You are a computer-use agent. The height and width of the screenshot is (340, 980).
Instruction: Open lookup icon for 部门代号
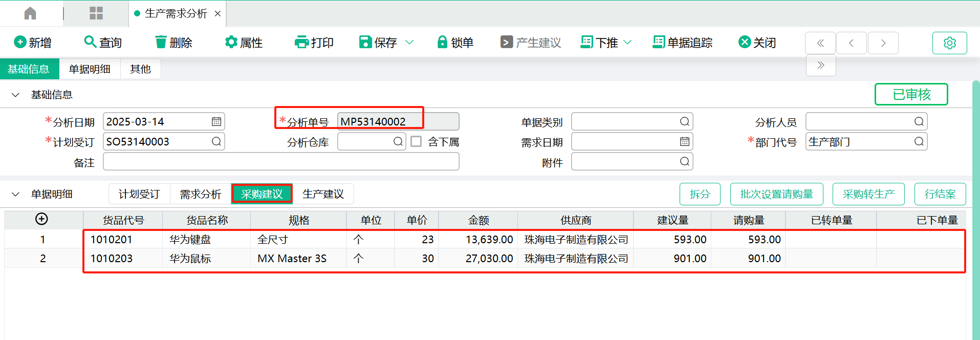(919, 141)
